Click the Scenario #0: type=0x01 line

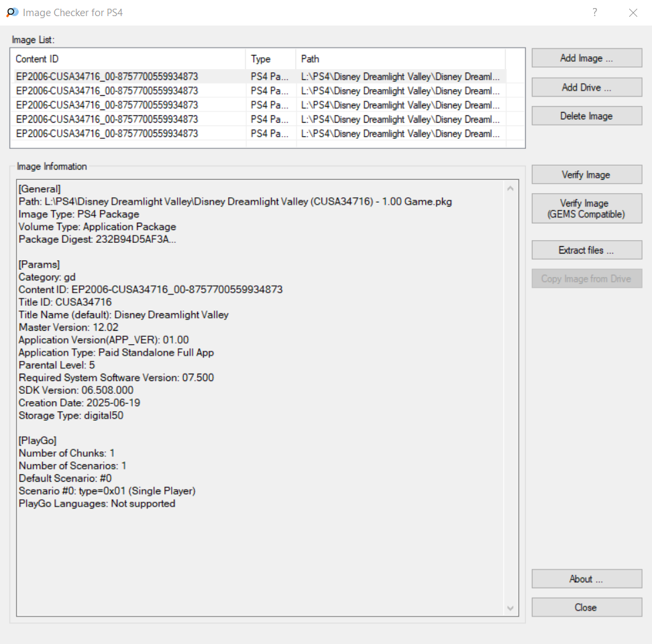(x=107, y=491)
